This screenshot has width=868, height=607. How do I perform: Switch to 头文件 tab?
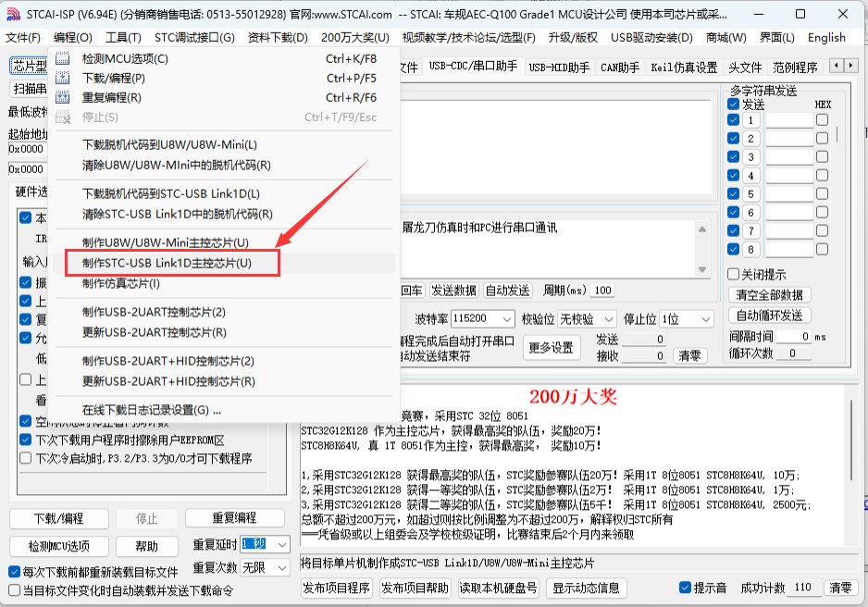tap(745, 68)
